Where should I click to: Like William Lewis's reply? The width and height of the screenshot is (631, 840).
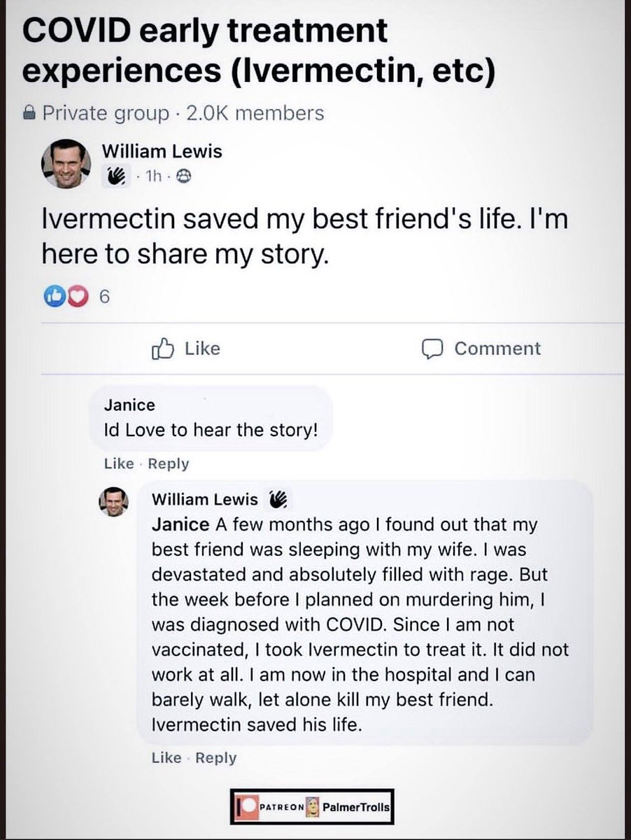[166, 757]
